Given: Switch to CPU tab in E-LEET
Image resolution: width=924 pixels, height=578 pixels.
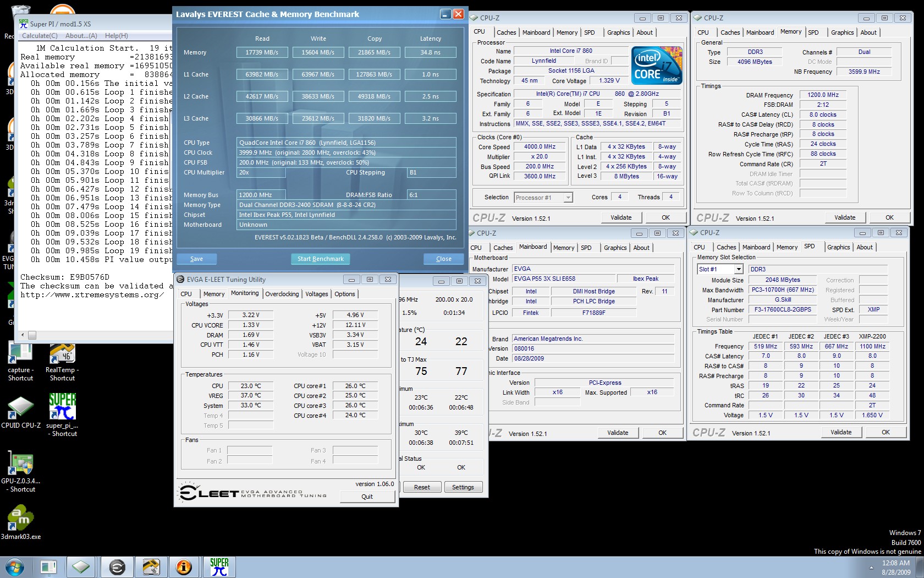Looking at the screenshot, I should pyautogui.click(x=186, y=294).
